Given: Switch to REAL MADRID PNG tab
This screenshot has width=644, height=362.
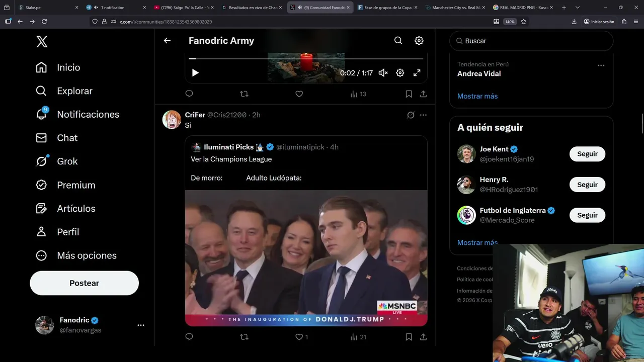Looking at the screenshot, I should coord(523,8).
